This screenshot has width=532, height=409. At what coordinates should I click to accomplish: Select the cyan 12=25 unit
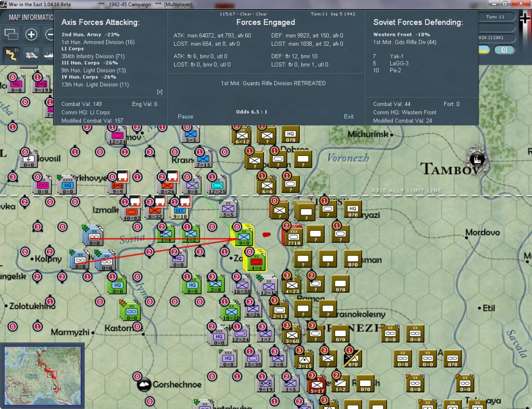pos(217,186)
